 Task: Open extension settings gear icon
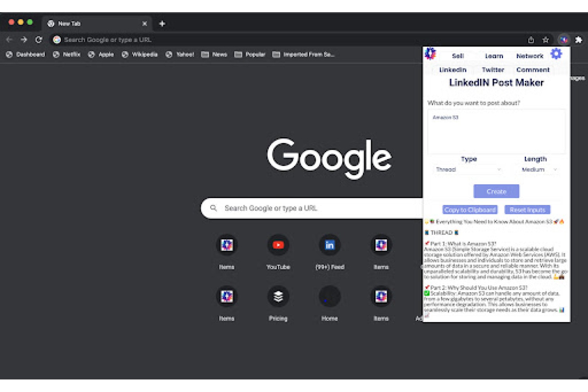(556, 54)
